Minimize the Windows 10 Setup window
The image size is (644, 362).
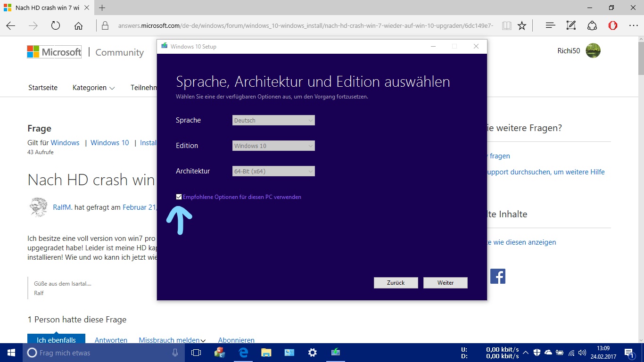pos(433,46)
